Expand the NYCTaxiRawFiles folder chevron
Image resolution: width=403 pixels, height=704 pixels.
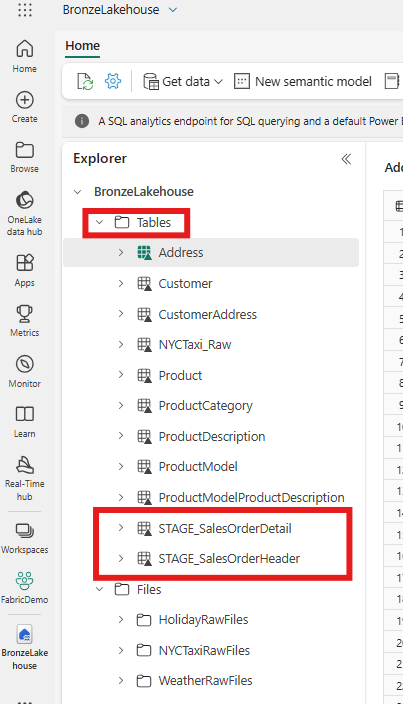(x=121, y=650)
